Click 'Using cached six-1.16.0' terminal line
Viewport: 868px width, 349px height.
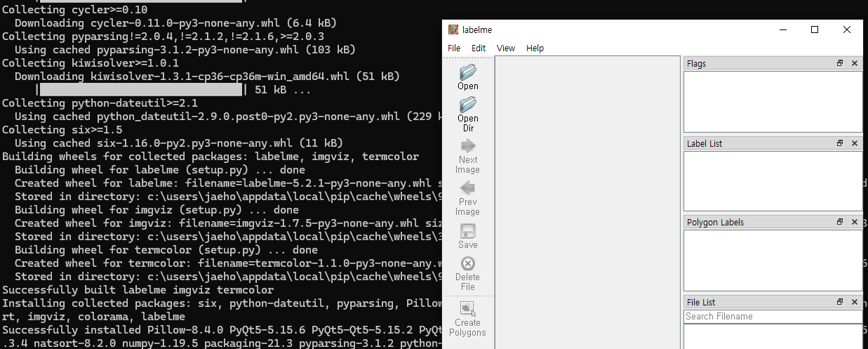[x=179, y=143]
